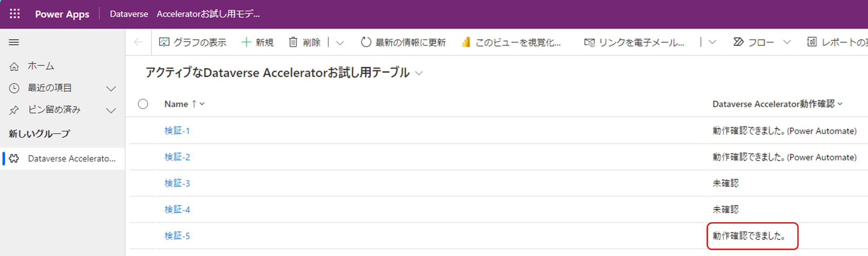Click the 新規 plus icon
This screenshot has height=256, width=868.
pyautogui.click(x=246, y=42)
